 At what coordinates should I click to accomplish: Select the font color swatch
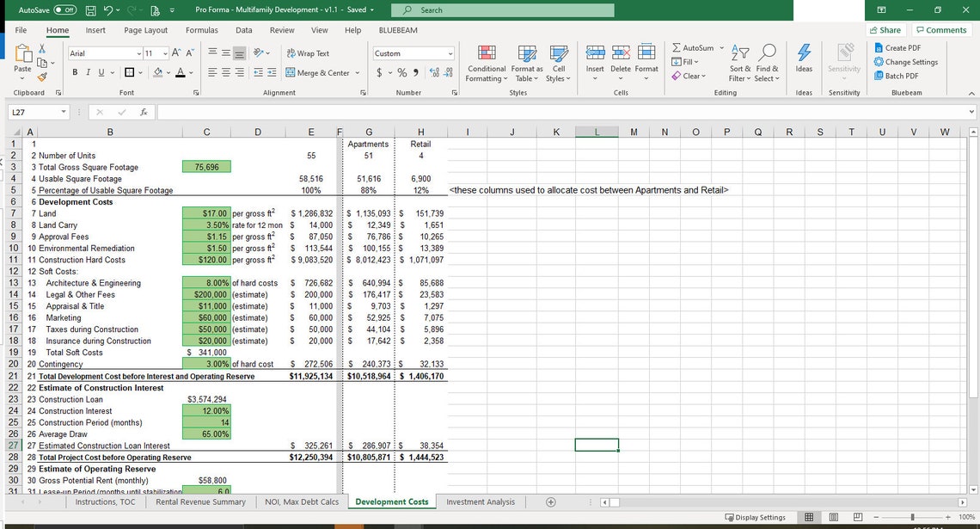180,73
